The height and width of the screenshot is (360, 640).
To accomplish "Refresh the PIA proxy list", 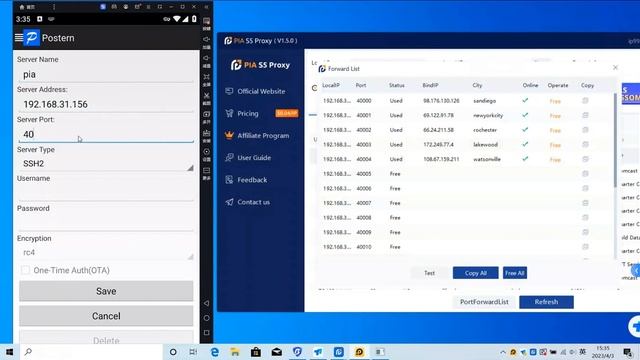I will [546, 302].
